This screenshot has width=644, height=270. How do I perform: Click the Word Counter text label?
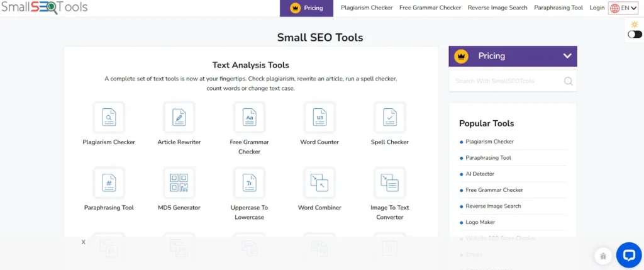[x=319, y=142]
